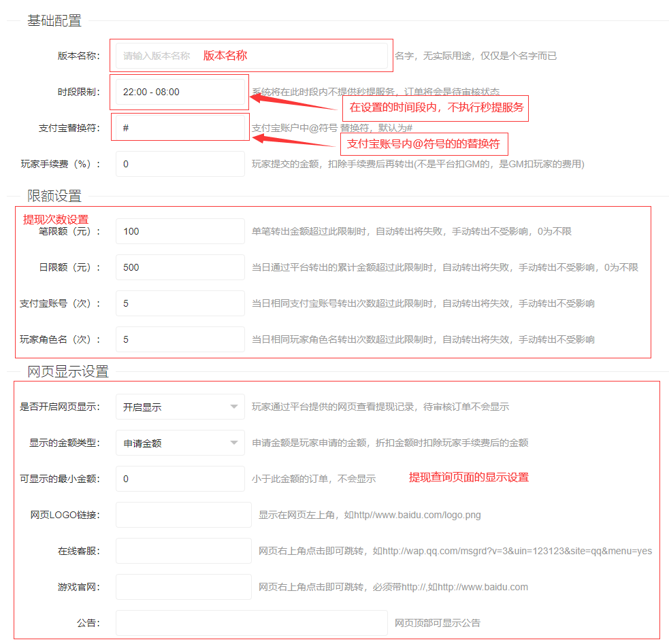Click the 支付宝替换符 field label
The height and width of the screenshot is (644, 669).
(69, 128)
